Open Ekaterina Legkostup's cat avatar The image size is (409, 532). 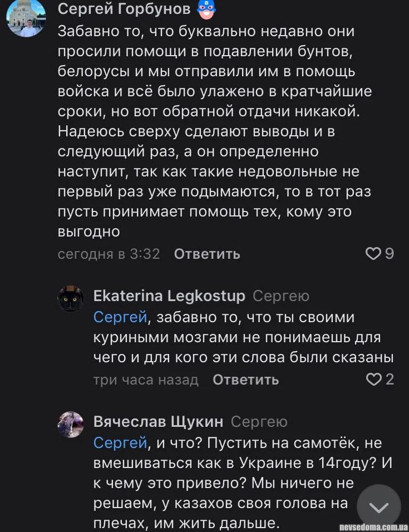71,299
